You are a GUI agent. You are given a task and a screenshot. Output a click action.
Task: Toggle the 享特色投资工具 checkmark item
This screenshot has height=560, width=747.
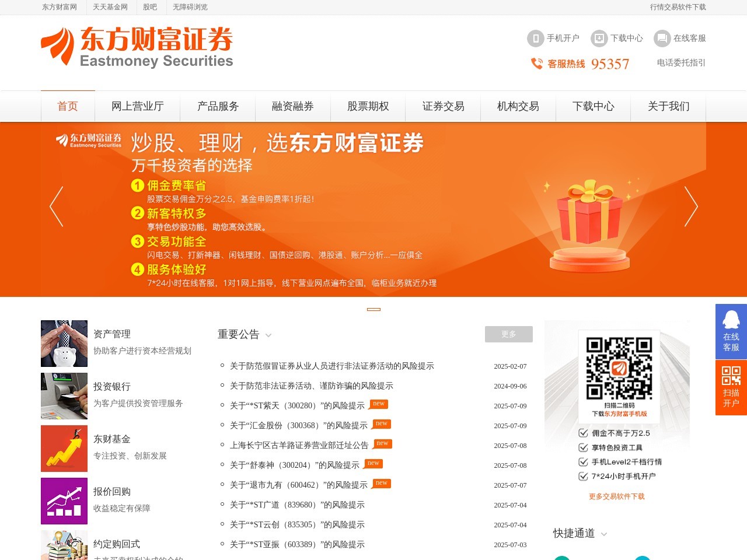[583, 447]
